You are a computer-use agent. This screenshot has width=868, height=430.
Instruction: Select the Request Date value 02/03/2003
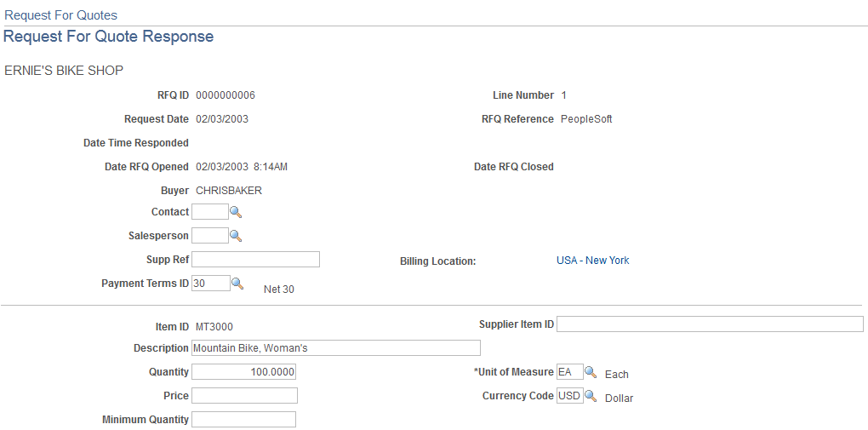pos(222,119)
